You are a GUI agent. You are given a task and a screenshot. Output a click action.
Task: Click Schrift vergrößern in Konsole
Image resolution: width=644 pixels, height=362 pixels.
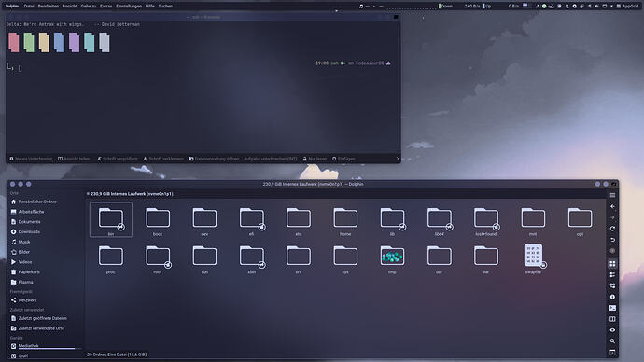click(118, 159)
